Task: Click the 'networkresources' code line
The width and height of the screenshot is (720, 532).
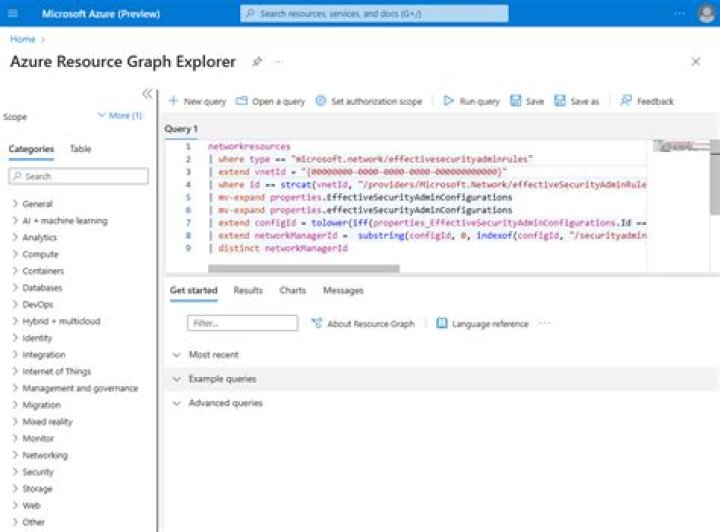Action: [249, 146]
